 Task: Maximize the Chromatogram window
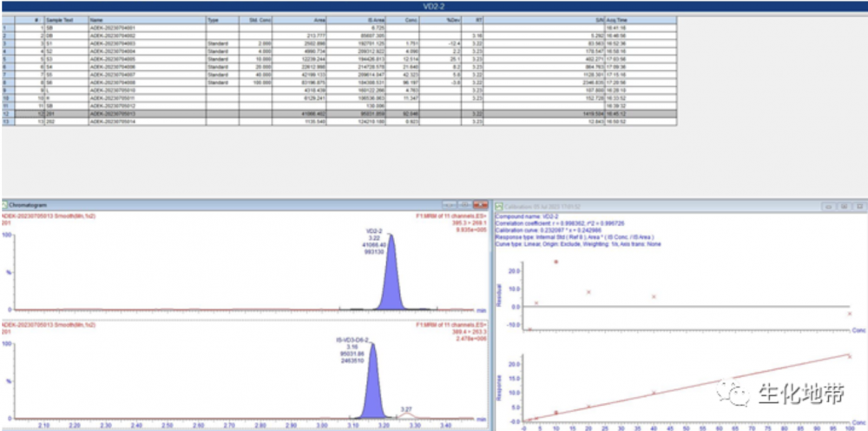coord(465,205)
